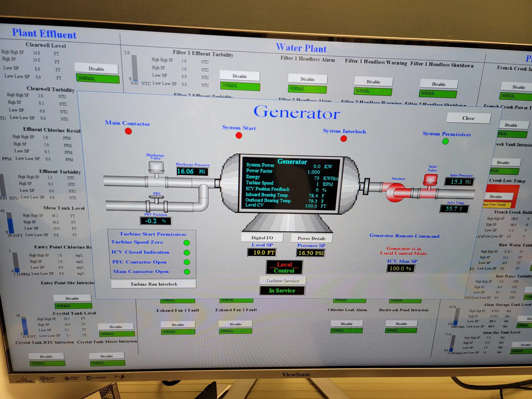
Task: Click the System Interlock red indicator
Action: (x=344, y=139)
